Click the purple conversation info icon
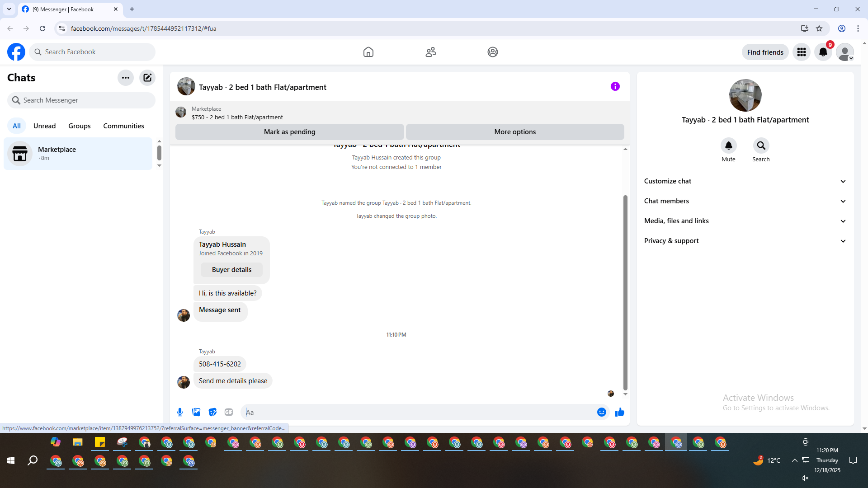 [x=615, y=86]
